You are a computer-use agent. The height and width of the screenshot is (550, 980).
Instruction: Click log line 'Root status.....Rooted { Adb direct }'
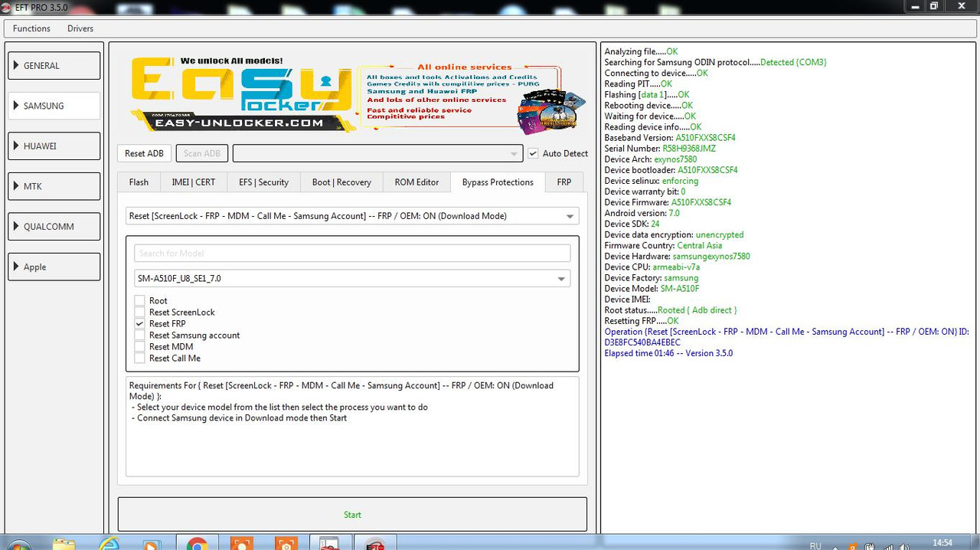(x=671, y=310)
